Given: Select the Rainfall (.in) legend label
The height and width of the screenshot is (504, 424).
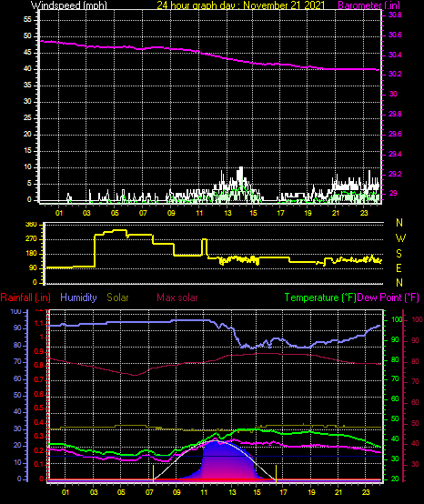Looking at the screenshot, I should [x=25, y=297].
